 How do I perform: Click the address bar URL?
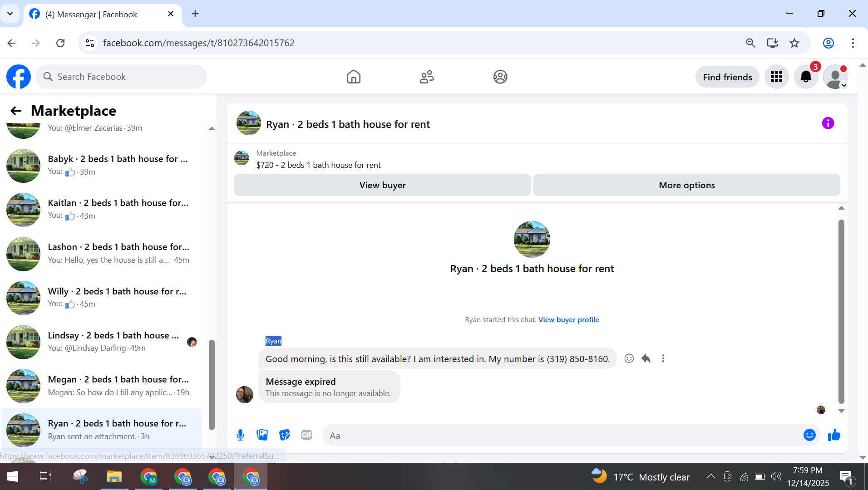(x=199, y=43)
